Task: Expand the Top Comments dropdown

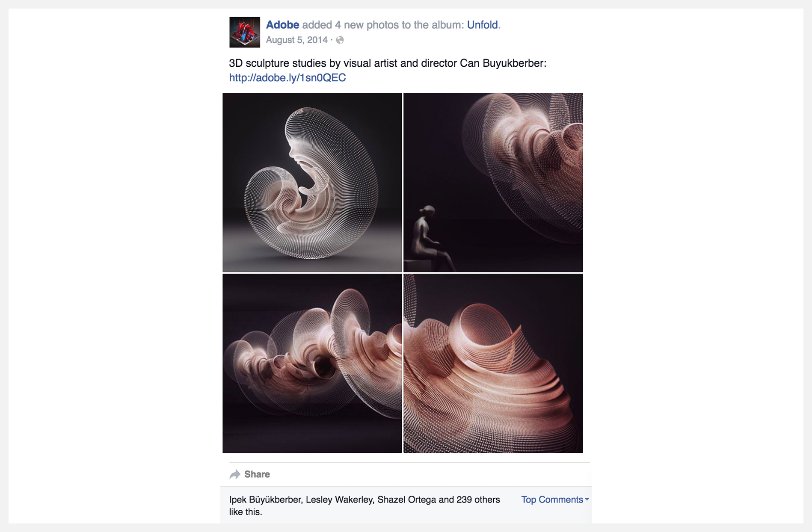Action: [x=555, y=499]
